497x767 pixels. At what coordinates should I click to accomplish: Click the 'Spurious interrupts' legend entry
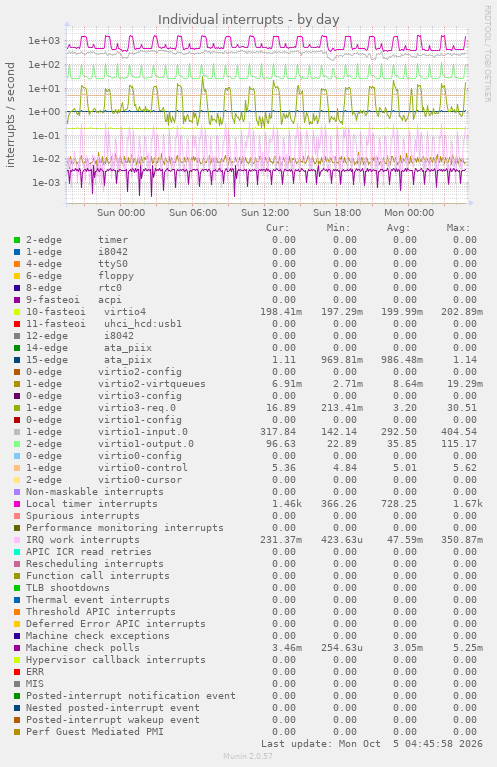(x=83, y=516)
